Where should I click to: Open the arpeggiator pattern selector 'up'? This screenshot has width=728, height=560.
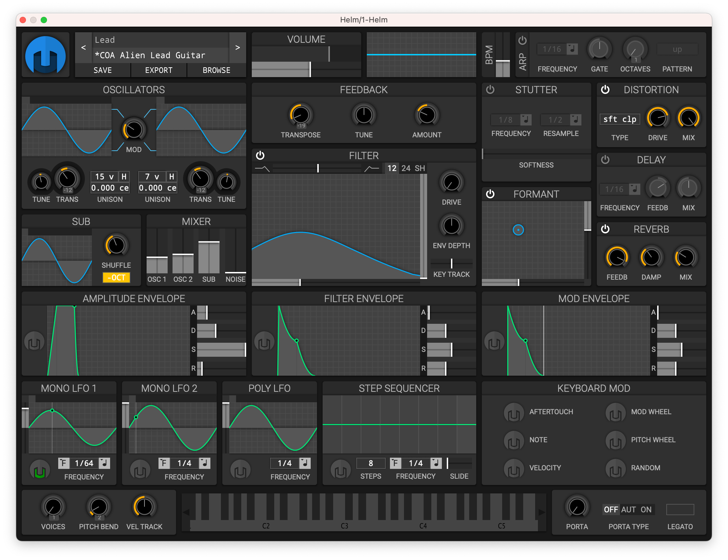(677, 49)
